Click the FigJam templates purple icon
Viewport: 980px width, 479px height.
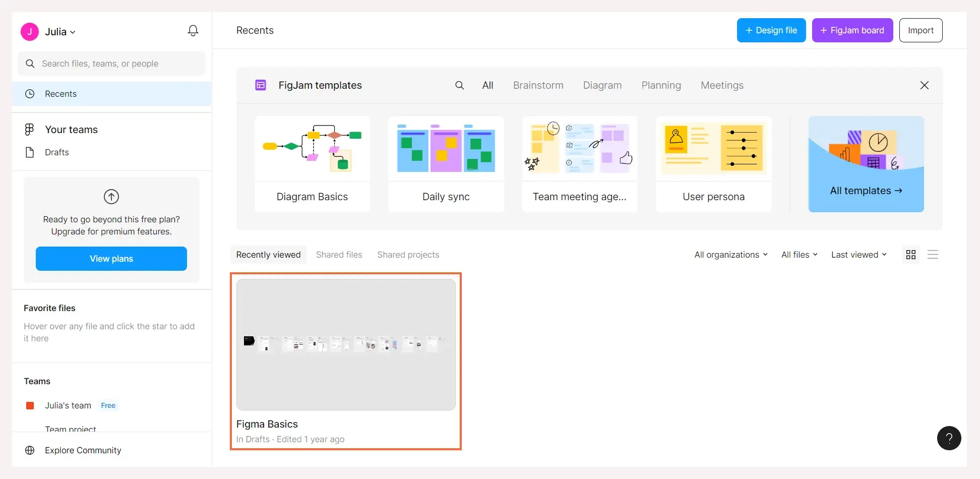(x=261, y=85)
